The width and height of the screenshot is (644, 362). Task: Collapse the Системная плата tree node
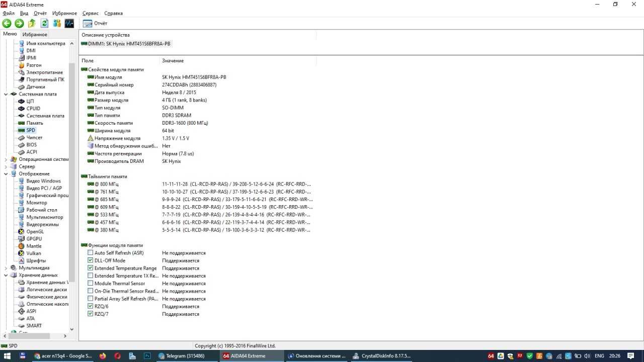[x=6, y=94]
